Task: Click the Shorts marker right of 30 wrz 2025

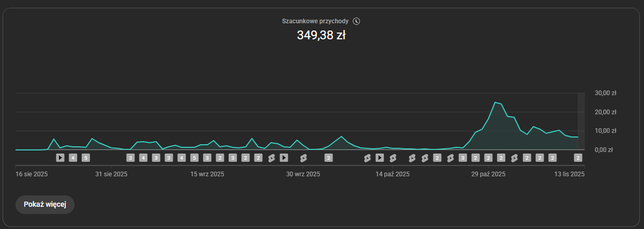Action: point(303,158)
